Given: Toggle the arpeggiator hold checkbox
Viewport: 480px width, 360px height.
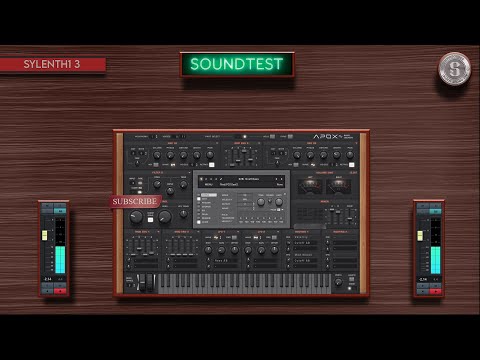Looking at the screenshot, I should pos(279,210).
